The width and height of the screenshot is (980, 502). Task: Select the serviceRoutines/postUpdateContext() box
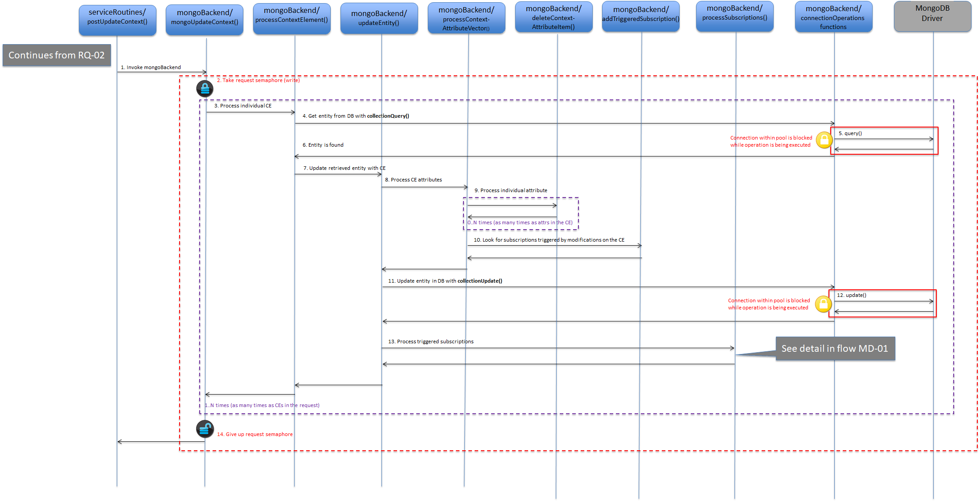point(117,20)
